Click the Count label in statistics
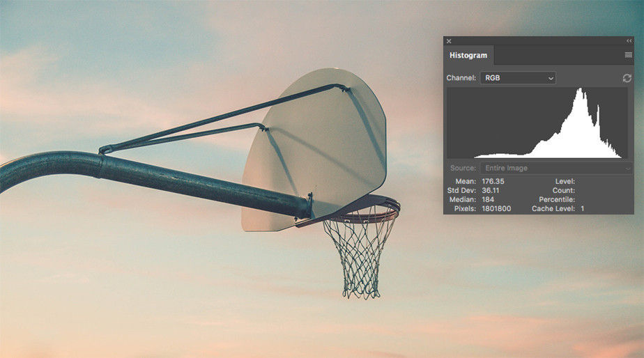 [563, 191]
